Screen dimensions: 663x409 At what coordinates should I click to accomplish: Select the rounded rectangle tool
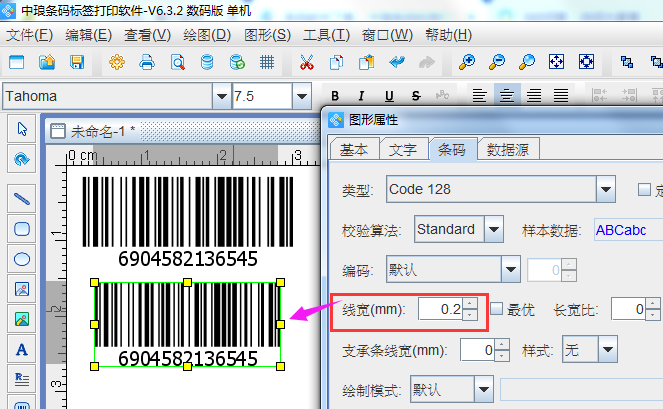[x=22, y=228]
